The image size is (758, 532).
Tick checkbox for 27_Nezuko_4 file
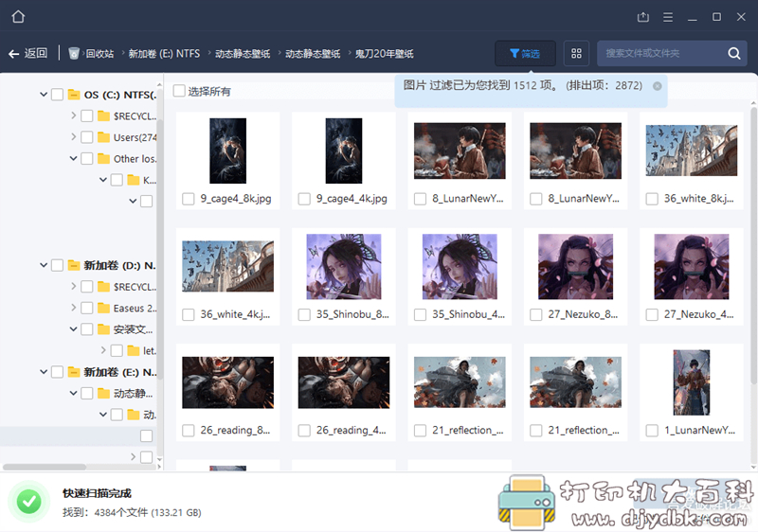coord(652,315)
